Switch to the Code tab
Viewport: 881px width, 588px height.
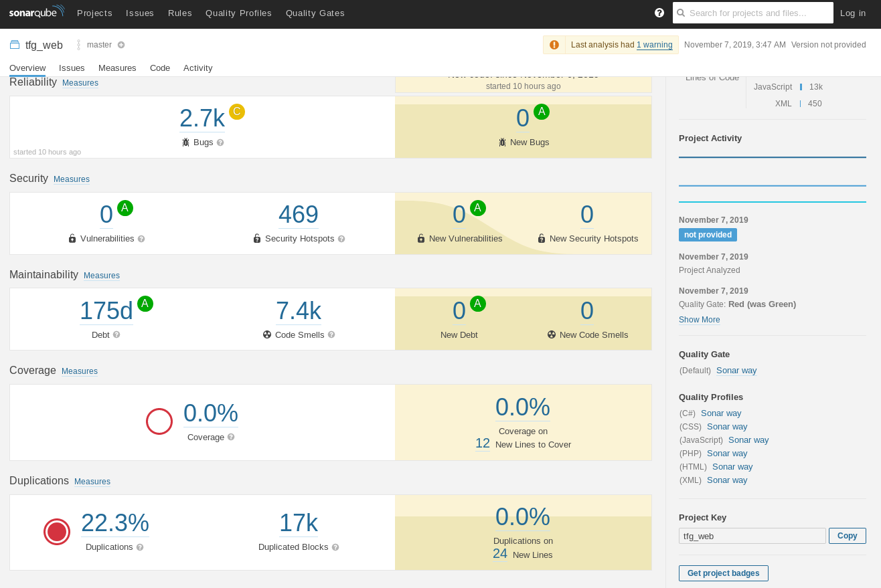[160, 68]
